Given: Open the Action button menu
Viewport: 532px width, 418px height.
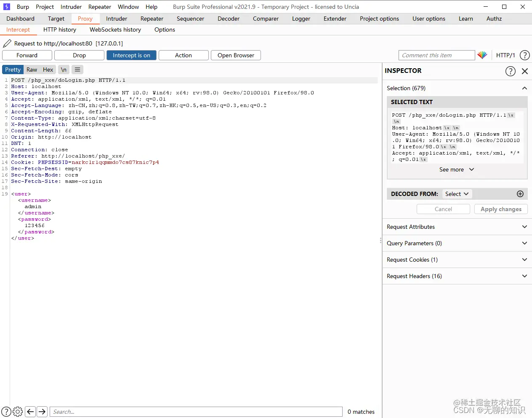Looking at the screenshot, I should pyautogui.click(x=184, y=55).
